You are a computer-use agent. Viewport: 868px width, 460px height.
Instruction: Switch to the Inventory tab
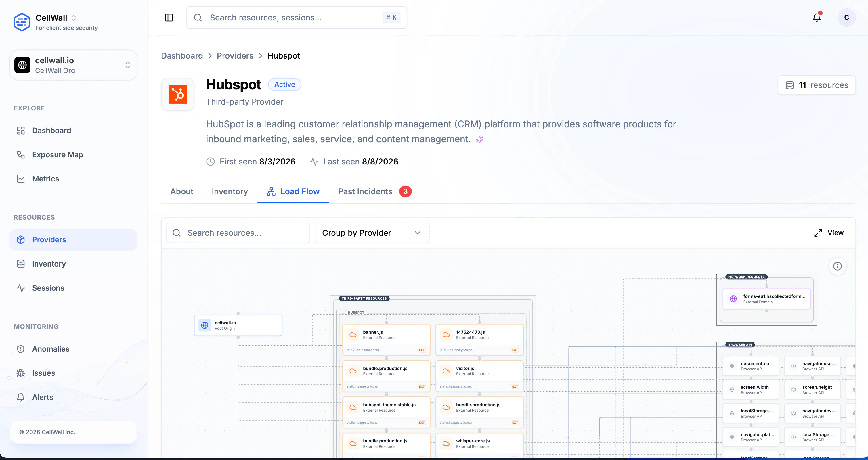pyautogui.click(x=230, y=191)
